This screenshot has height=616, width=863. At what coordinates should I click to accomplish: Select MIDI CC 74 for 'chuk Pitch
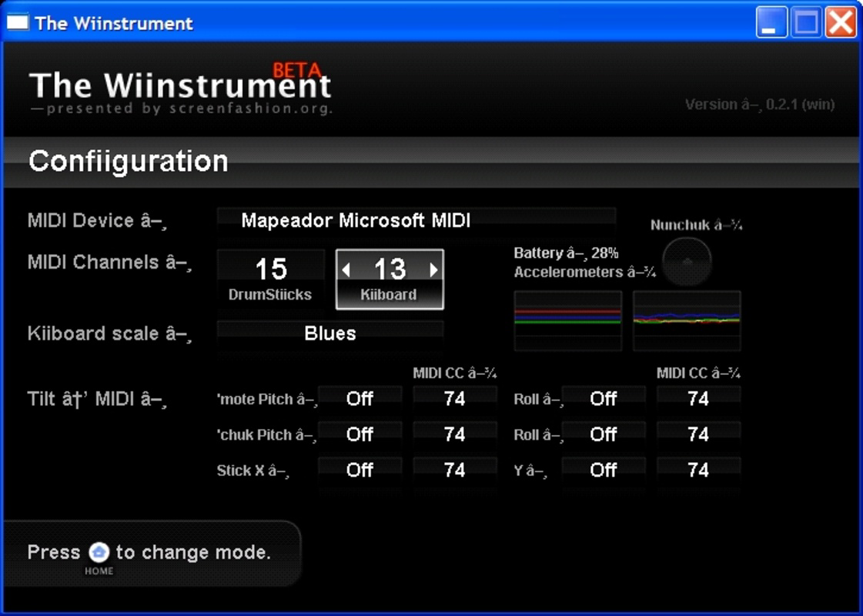(455, 434)
